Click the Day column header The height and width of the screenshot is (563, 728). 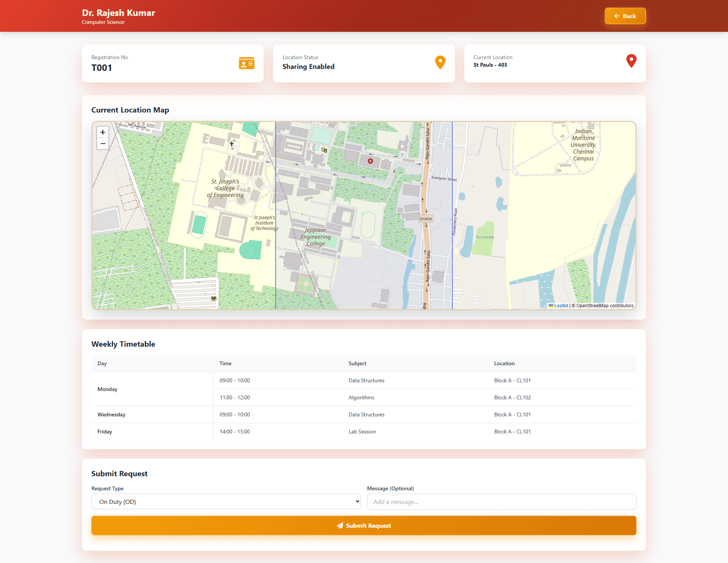(x=102, y=363)
